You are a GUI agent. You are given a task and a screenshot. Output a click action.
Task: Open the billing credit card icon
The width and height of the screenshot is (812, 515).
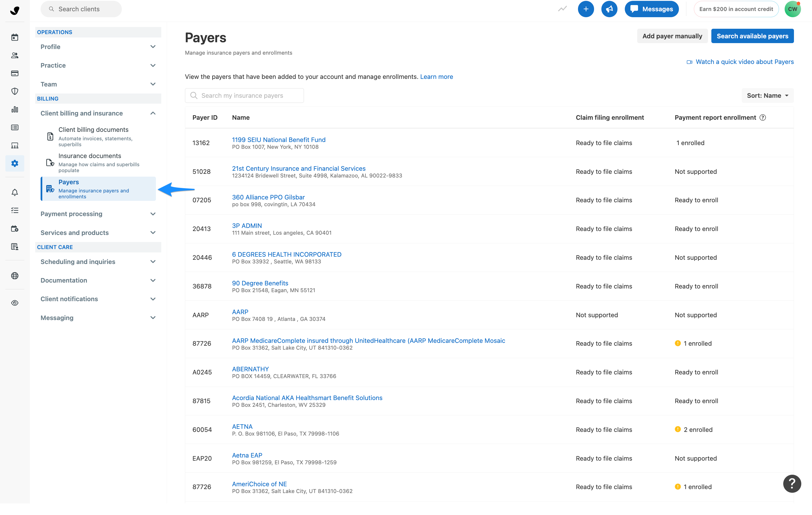(x=15, y=73)
